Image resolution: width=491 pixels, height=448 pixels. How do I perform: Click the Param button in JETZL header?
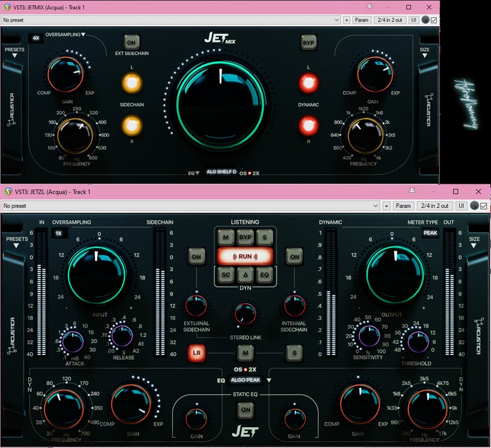[403, 206]
